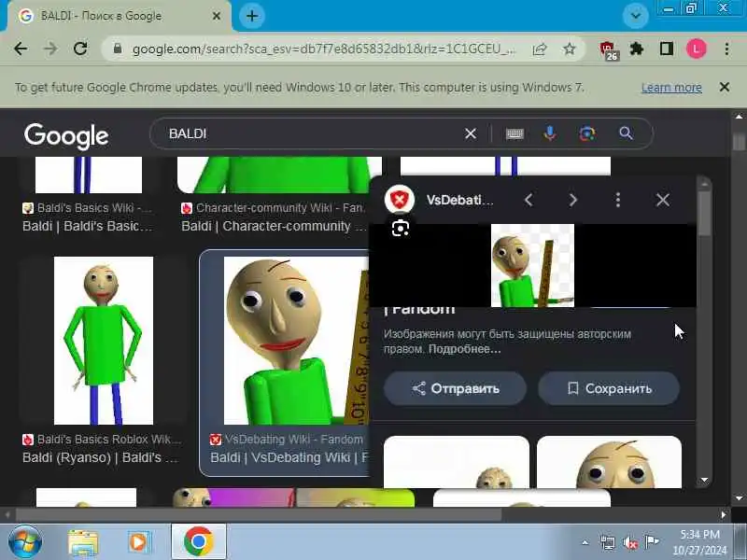Go back to the previous page
This screenshot has width=747, height=560.
(21, 49)
